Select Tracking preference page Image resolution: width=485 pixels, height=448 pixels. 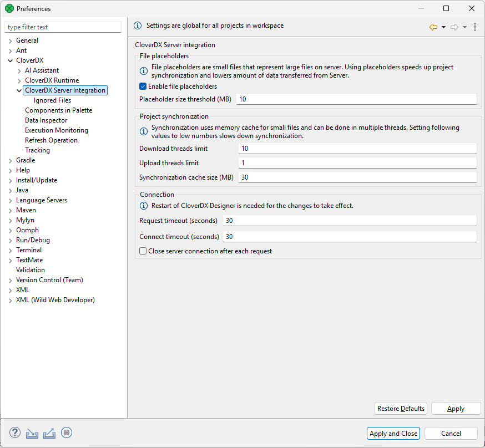coord(37,150)
